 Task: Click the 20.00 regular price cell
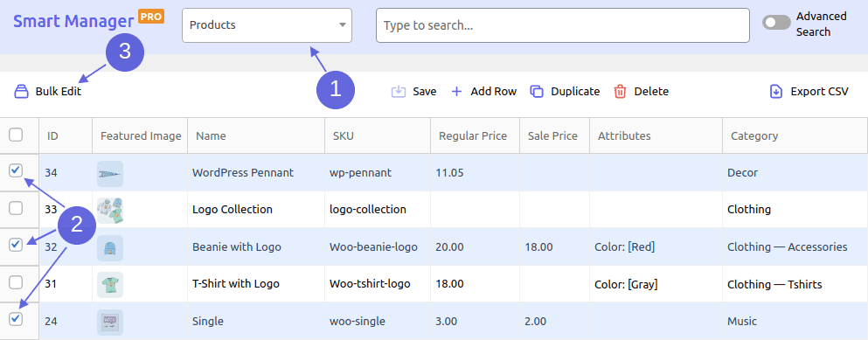coord(475,247)
